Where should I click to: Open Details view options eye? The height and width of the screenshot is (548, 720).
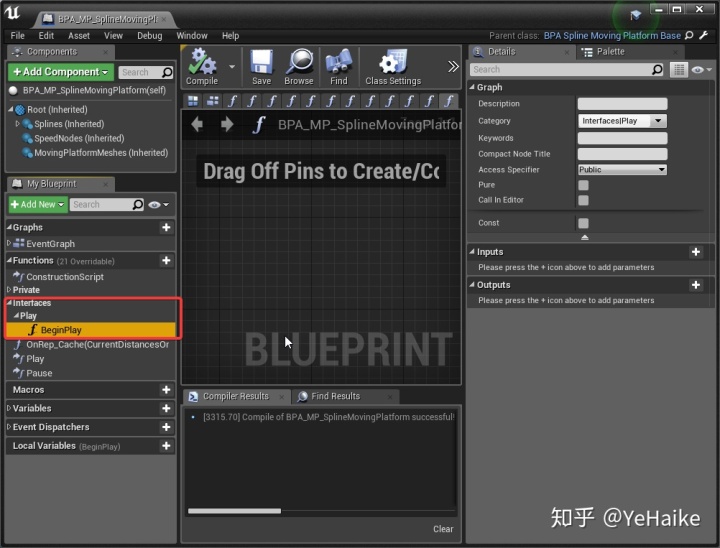coord(701,70)
